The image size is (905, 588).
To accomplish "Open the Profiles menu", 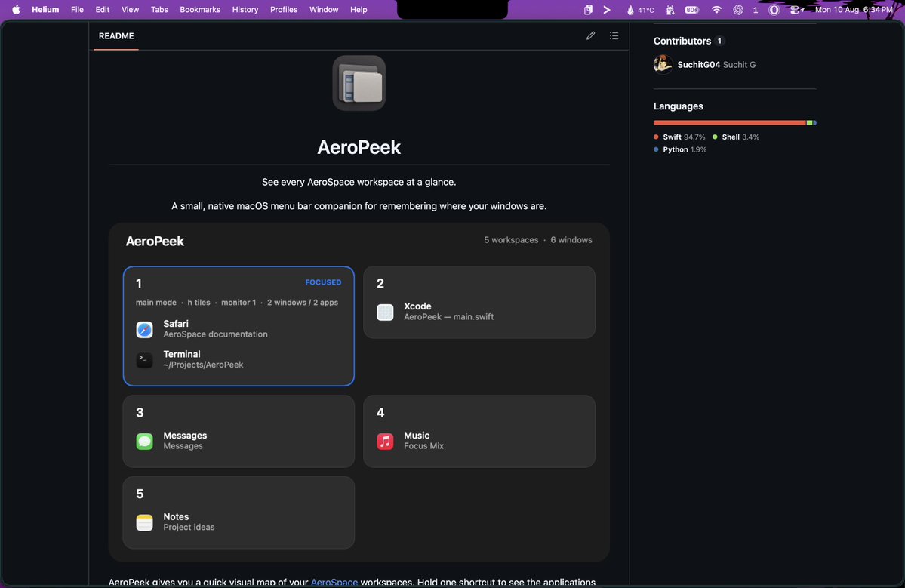I will [x=283, y=10].
